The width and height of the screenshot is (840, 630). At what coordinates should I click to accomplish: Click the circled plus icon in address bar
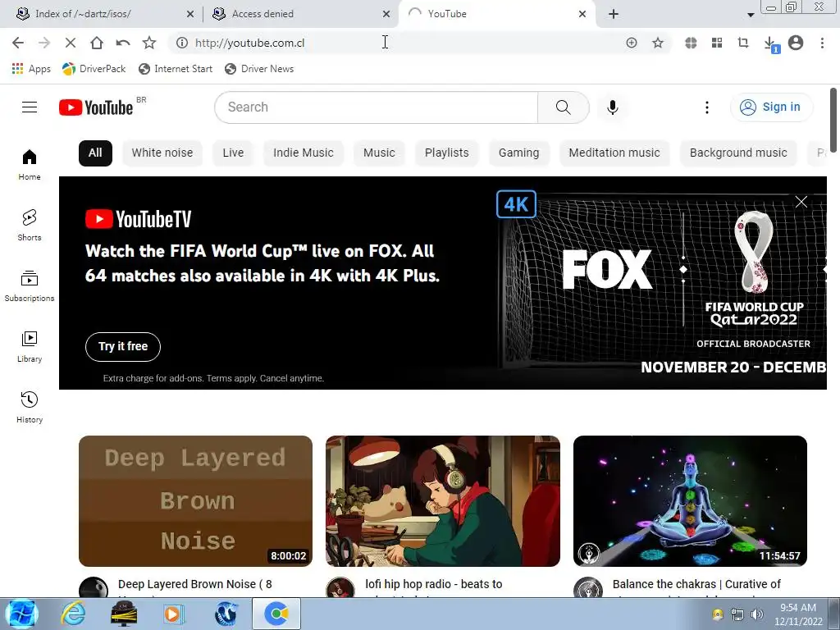click(632, 43)
